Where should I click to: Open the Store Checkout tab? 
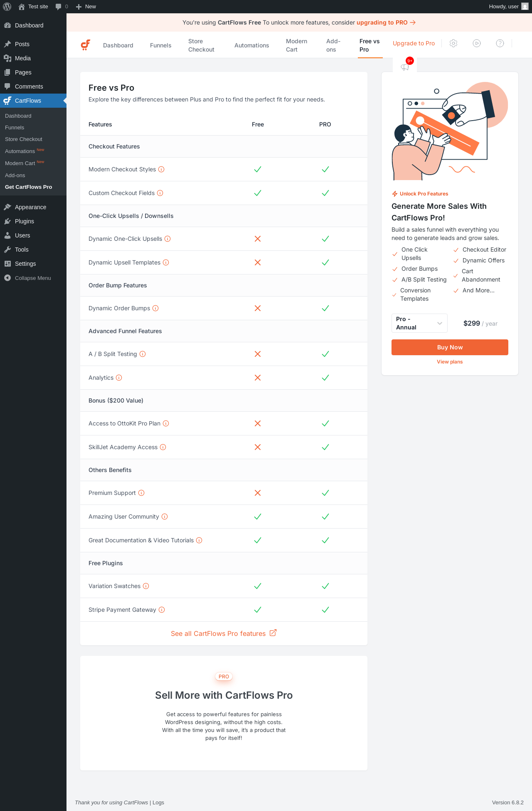tap(201, 45)
